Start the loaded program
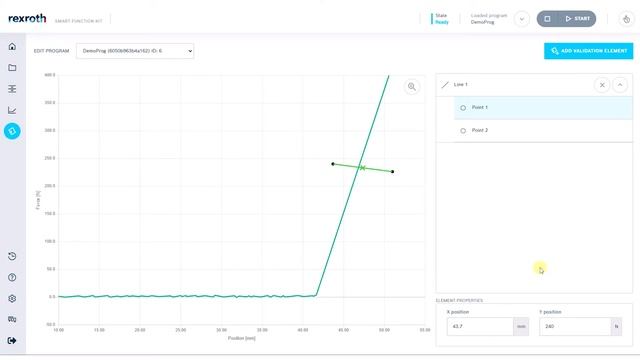Viewport: 640px width, 360px height. [x=578, y=19]
